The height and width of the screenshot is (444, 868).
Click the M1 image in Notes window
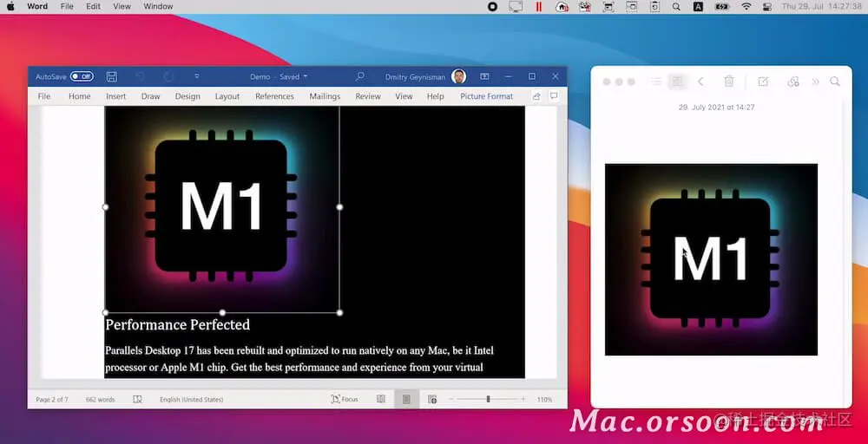click(712, 260)
